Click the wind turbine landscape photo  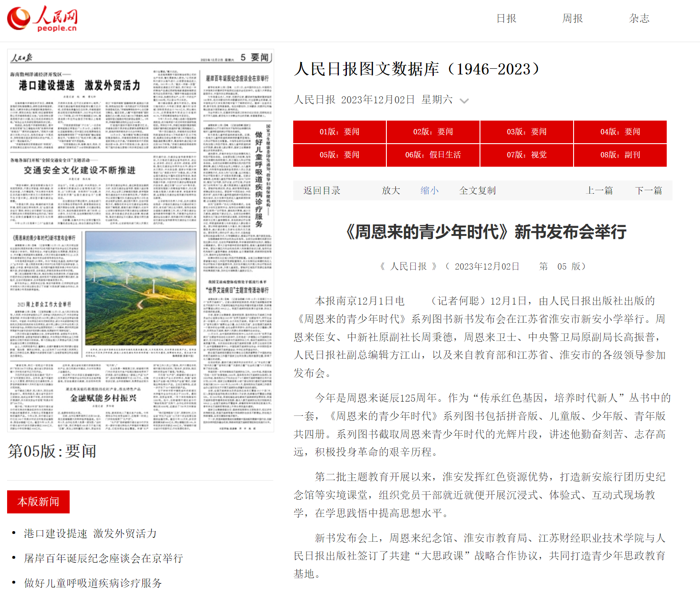point(141,288)
